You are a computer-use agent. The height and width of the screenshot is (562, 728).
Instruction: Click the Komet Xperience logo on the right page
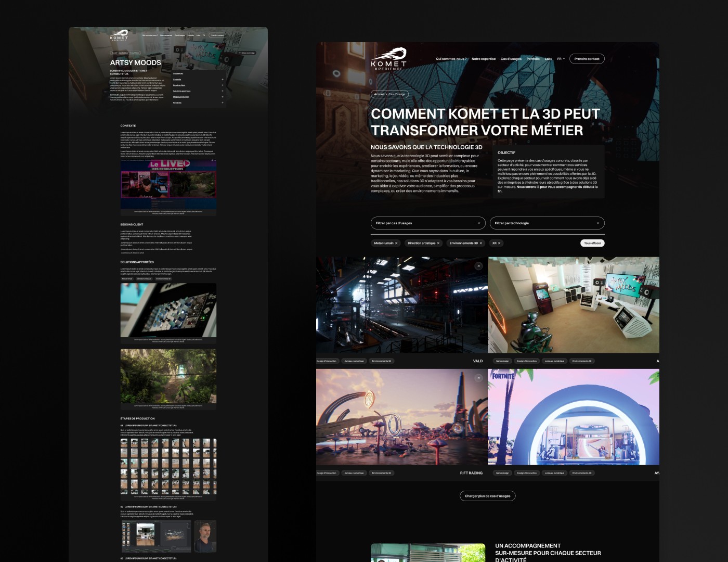coord(388,59)
